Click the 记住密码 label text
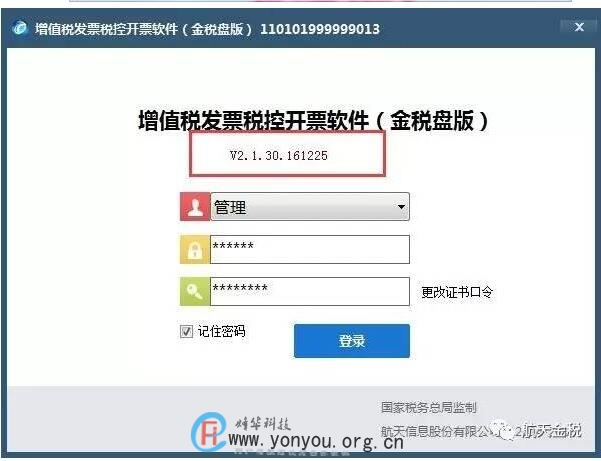The height and width of the screenshot is (461, 601). (222, 331)
